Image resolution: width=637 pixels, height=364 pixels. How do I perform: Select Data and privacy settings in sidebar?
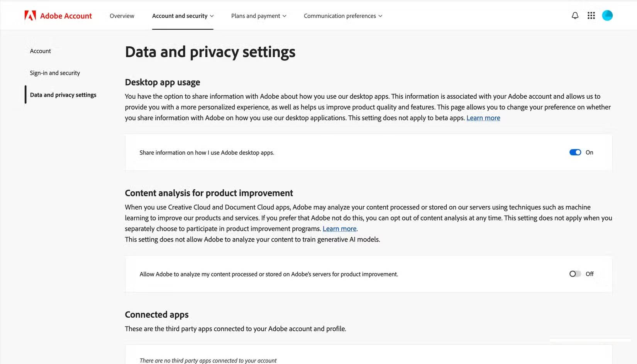(63, 94)
